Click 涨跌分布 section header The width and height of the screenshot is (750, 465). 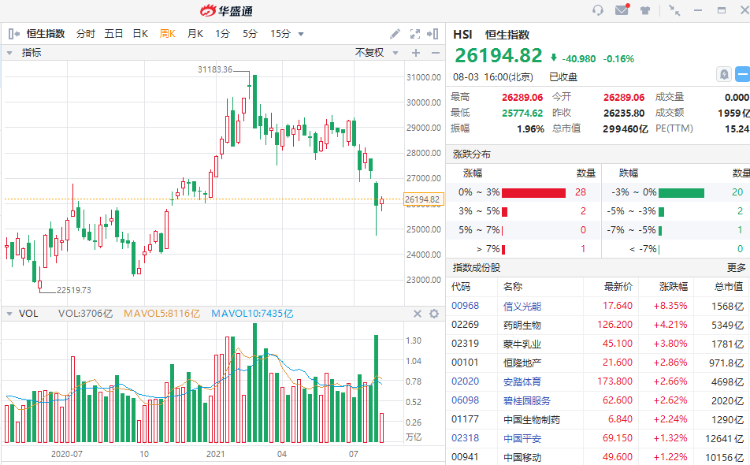click(472, 155)
